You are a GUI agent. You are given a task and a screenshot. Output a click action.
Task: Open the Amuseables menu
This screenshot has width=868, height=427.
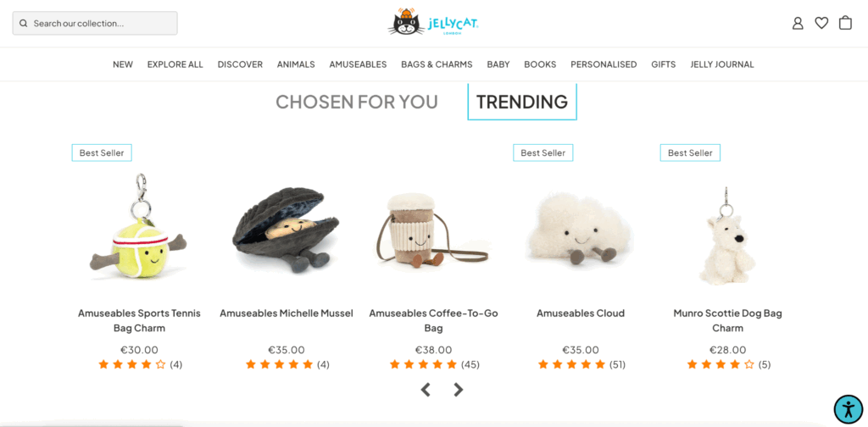358,64
